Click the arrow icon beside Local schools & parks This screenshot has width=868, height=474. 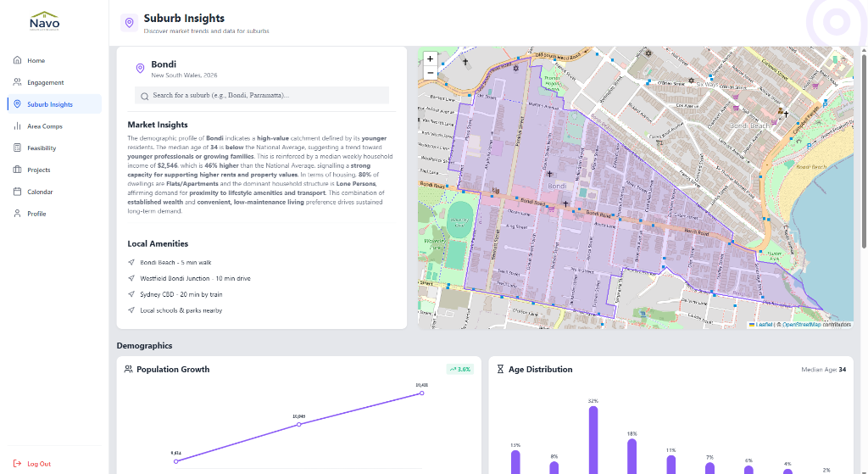[131, 310]
